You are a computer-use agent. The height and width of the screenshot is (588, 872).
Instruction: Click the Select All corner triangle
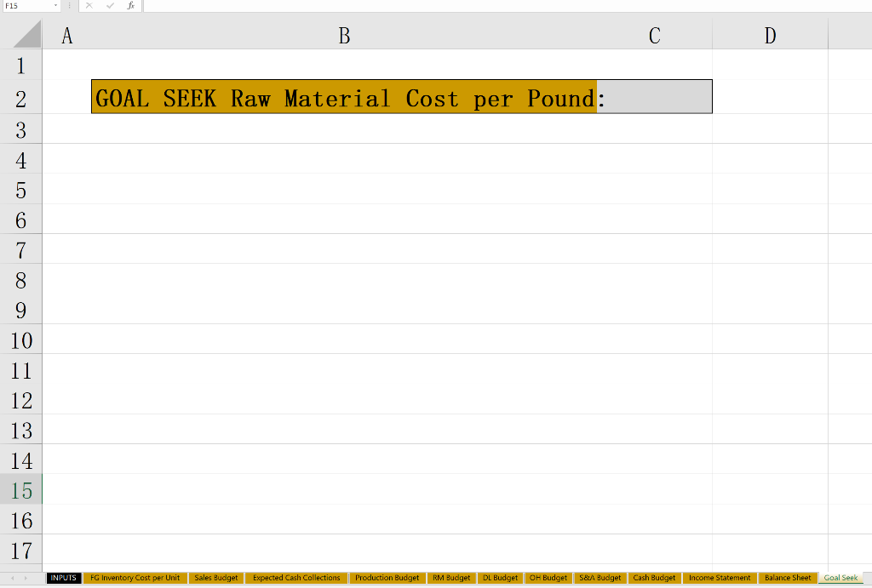coord(26,34)
